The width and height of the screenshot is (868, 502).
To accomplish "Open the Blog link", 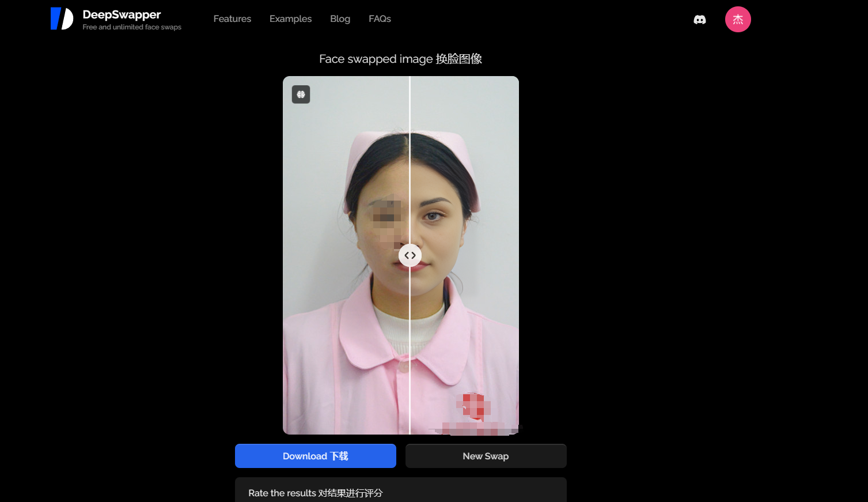I will click(340, 19).
